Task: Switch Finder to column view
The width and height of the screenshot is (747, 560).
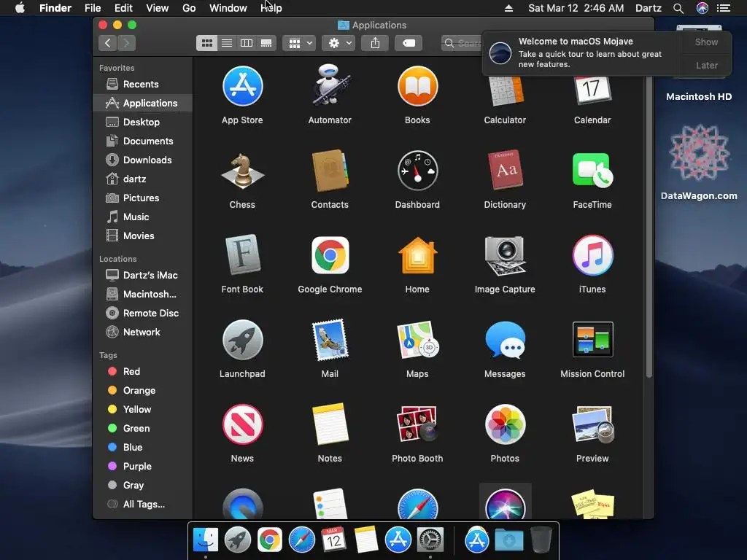Action: pyautogui.click(x=247, y=43)
